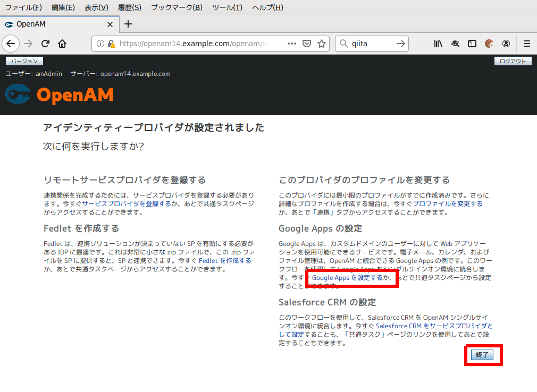Viewport: 537px width, 392px height.
Task: Open the Firefox library icon
Action: 438,44
